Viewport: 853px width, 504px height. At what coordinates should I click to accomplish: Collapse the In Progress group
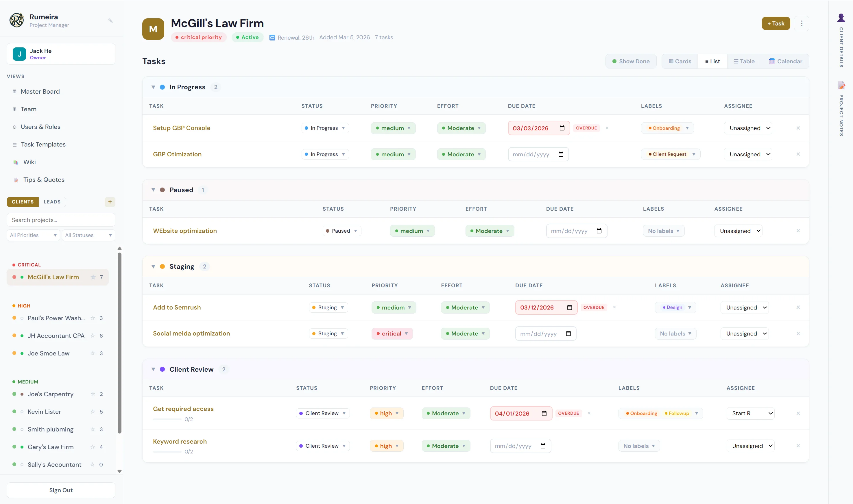(153, 87)
